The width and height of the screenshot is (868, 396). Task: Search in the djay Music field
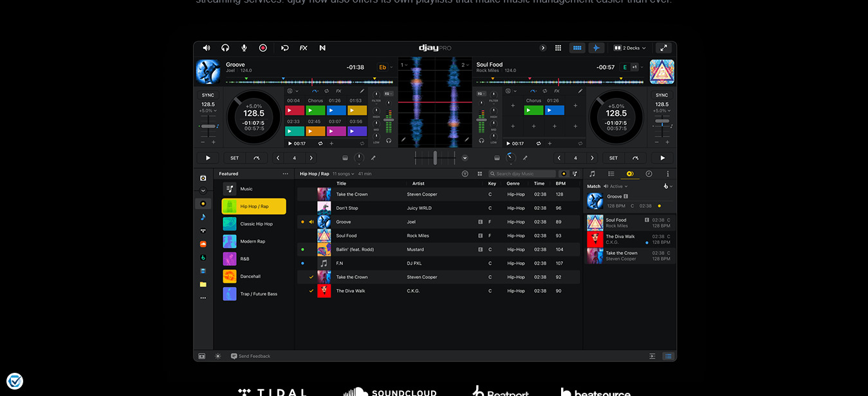point(522,174)
